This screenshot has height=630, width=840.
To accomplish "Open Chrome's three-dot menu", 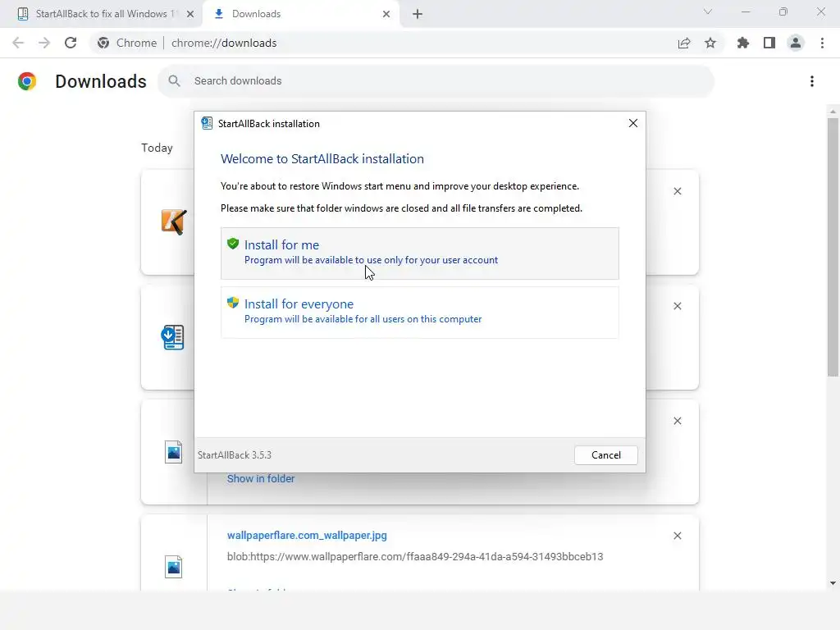I will [822, 43].
